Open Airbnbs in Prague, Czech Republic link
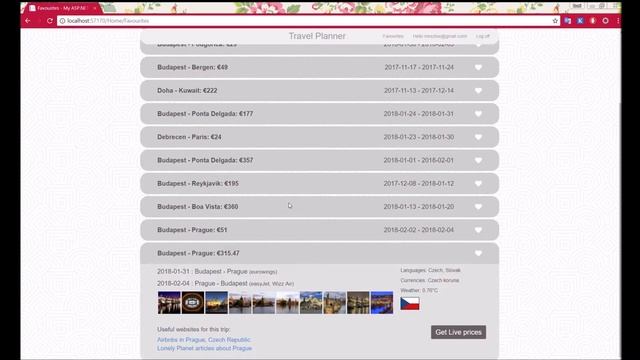Screen dimensions: 640x360 pyautogui.click(x=204, y=340)
